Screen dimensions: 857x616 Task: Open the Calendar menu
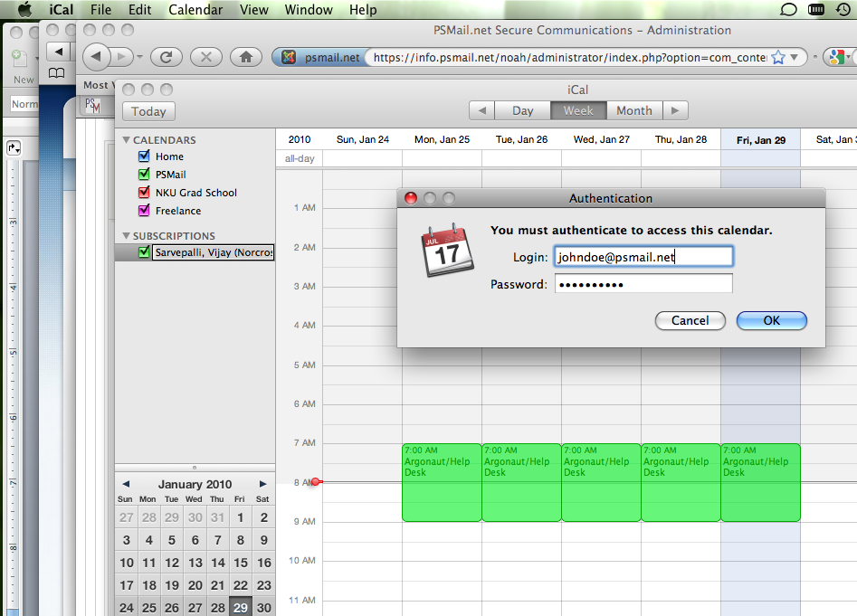click(195, 10)
